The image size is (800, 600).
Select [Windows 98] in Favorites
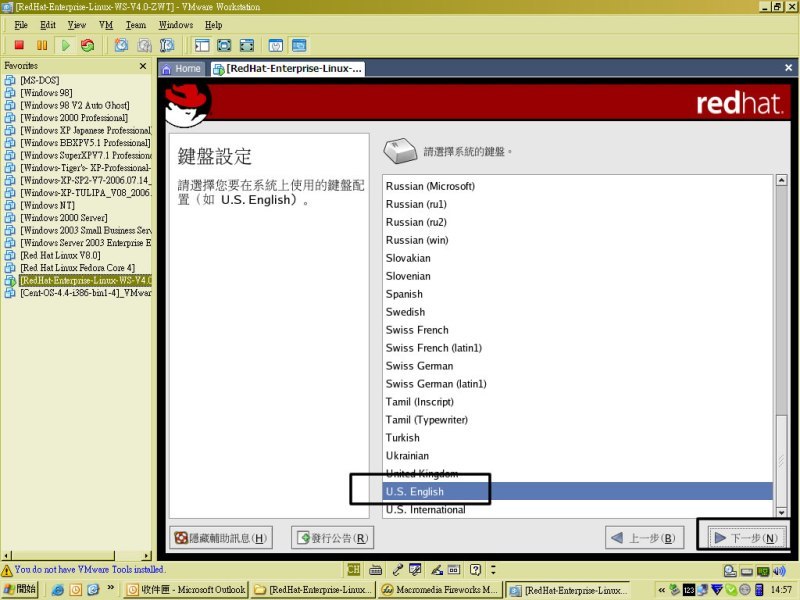(46, 93)
